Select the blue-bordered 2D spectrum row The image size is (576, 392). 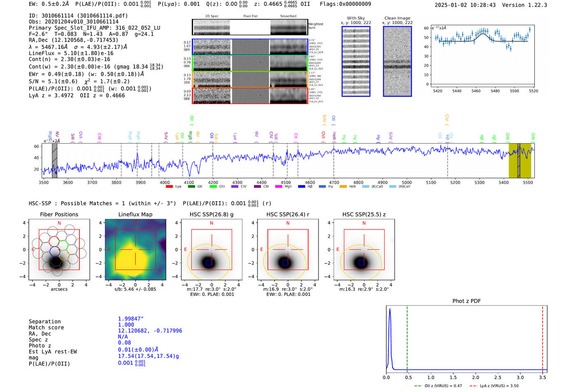pos(250,47)
